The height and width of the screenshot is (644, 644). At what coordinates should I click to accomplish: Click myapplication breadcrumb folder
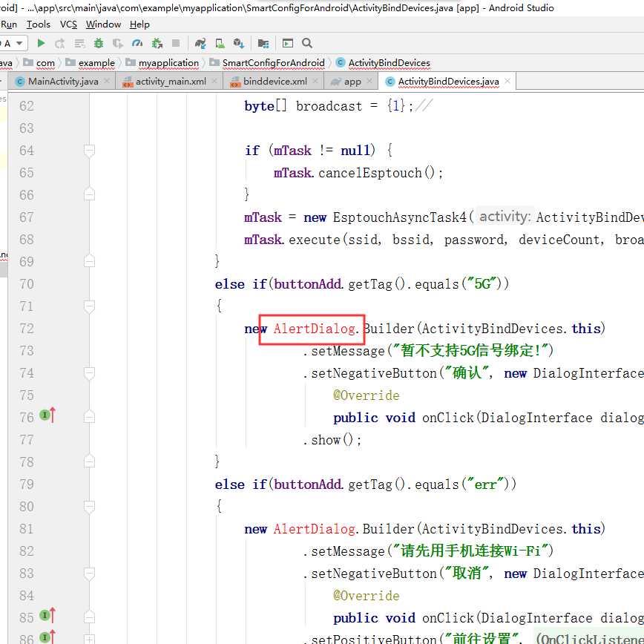coord(162,63)
